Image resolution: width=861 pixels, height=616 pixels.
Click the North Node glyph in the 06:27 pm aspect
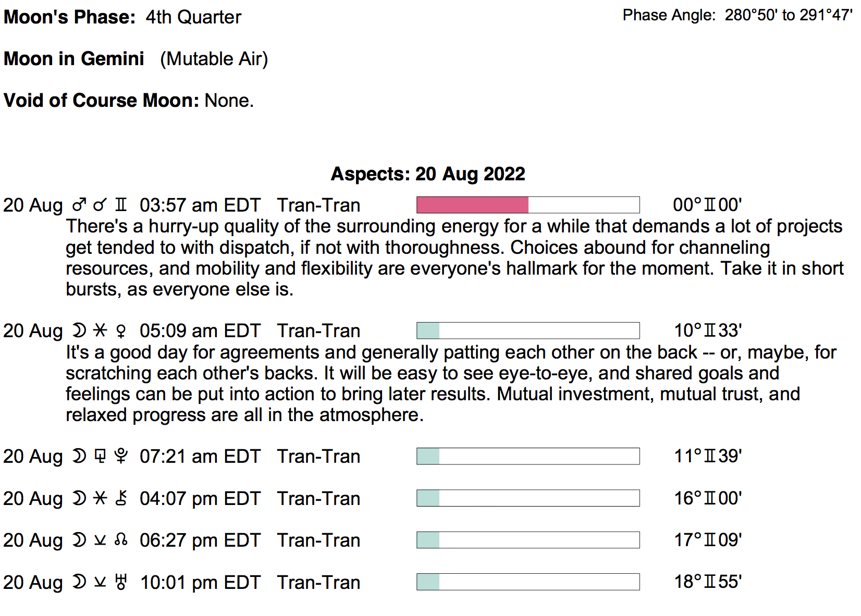coord(121,540)
